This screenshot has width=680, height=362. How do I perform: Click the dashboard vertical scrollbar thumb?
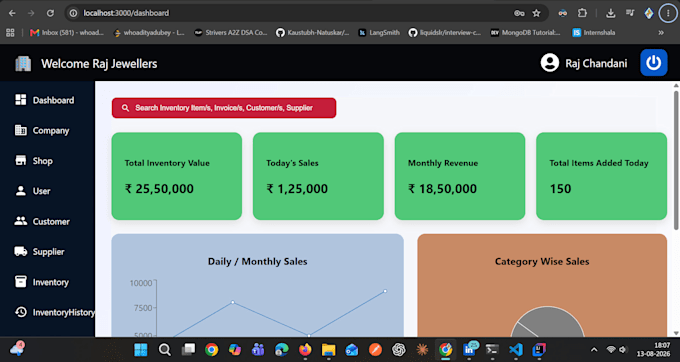click(x=676, y=160)
